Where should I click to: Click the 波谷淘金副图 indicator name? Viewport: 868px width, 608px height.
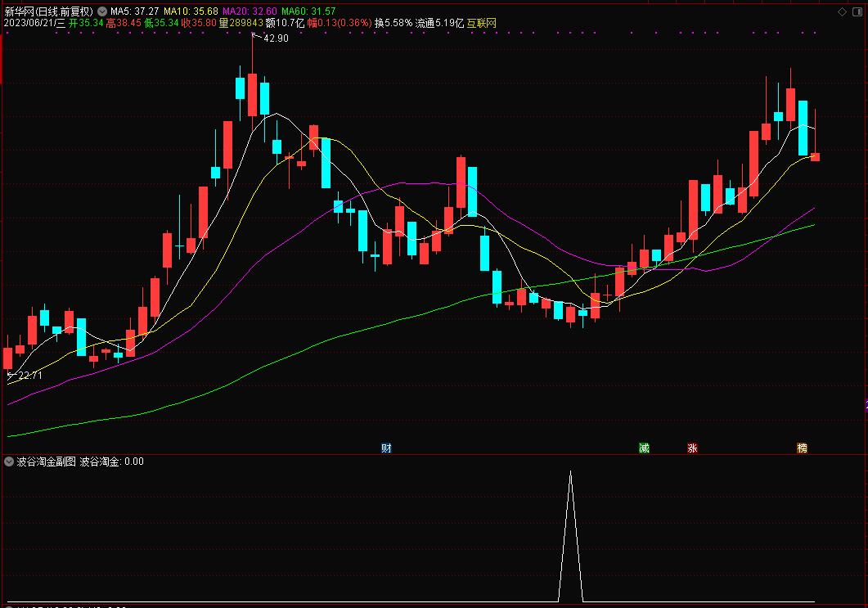[46, 462]
